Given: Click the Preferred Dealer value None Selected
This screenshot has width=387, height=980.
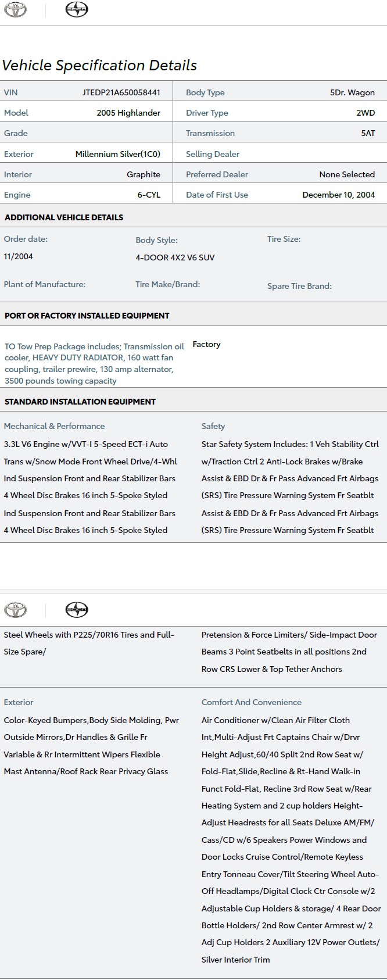Looking at the screenshot, I should pos(347,174).
